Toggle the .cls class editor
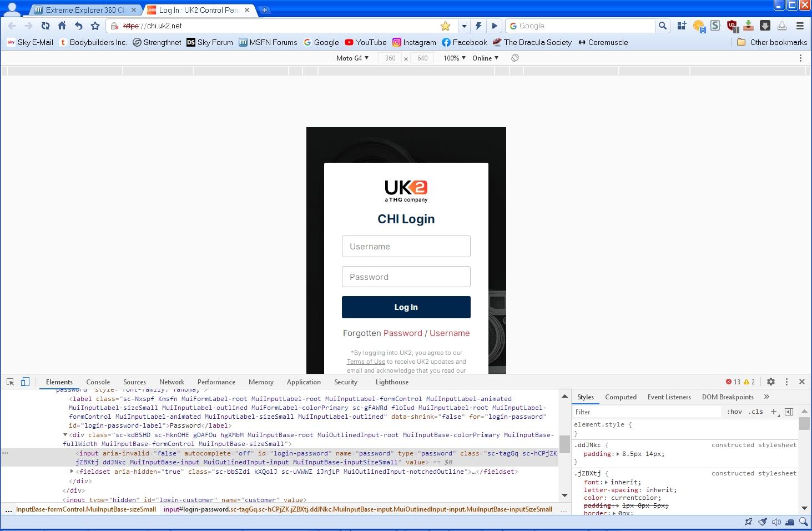812x531 pixels. pyautogui.click(x=755, y=412)
